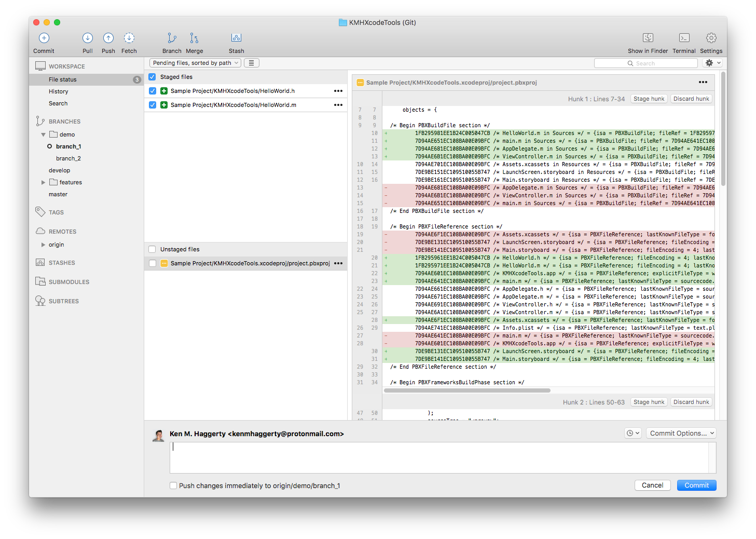Uncheck the staged HelloWorld.h file
Screen dimensions: 756x539
click(153, 91)
